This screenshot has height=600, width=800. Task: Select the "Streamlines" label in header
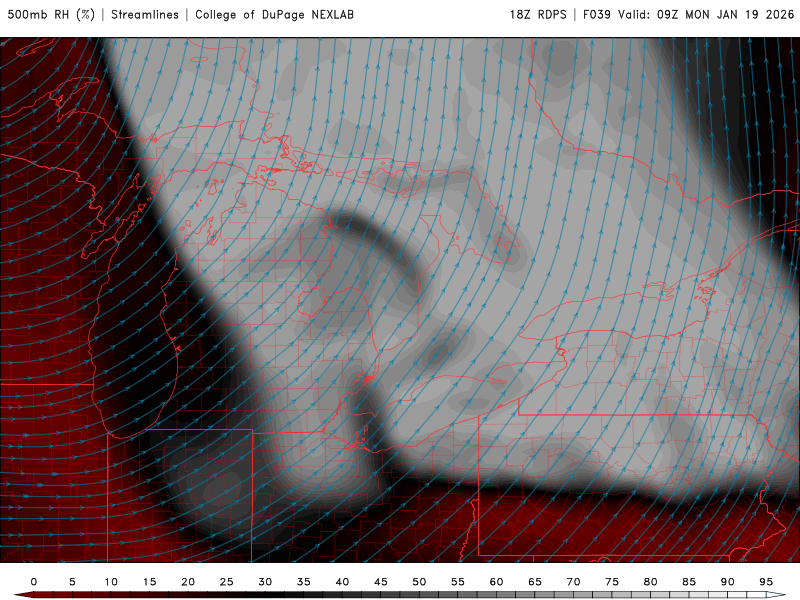[145, 14]
